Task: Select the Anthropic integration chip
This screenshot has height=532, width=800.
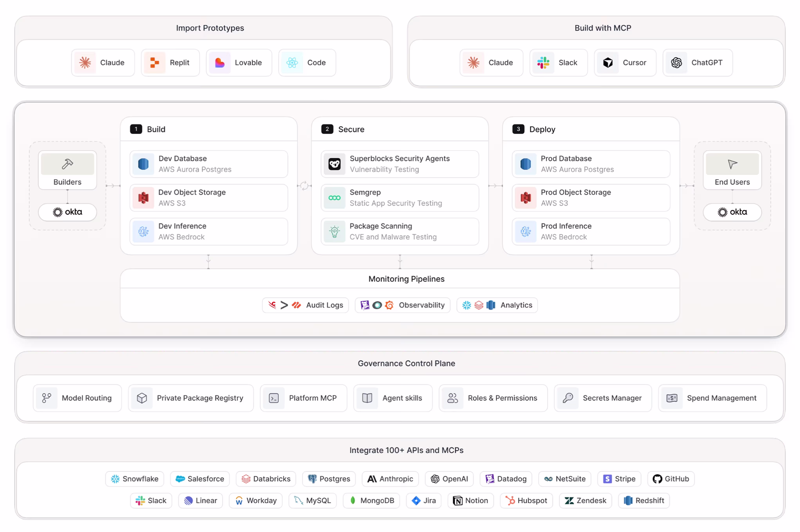Action: pyautogui.click(x=390, y=479)
